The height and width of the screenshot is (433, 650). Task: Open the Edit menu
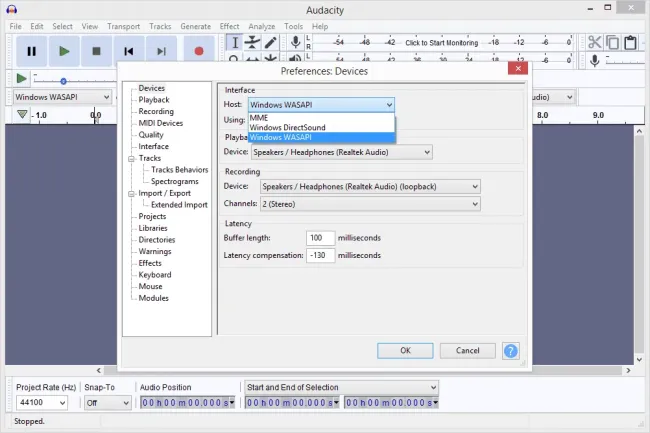36,26
